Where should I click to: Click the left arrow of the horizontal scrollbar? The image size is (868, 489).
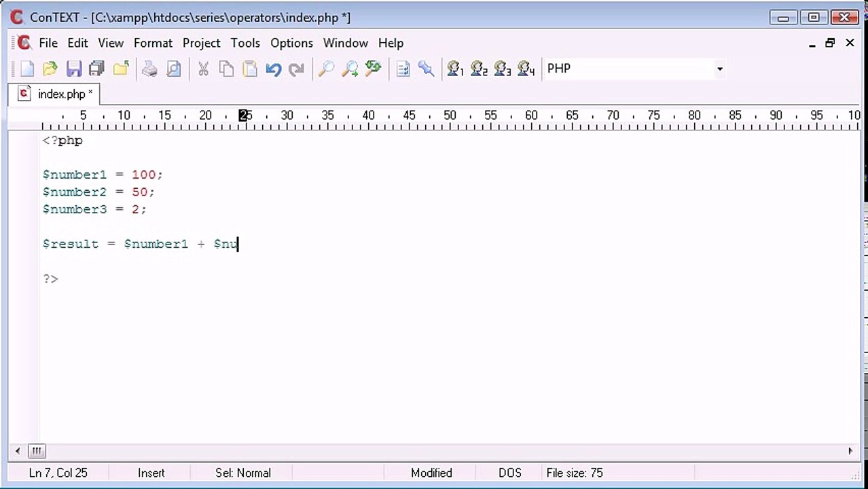[x=18, y=451]
